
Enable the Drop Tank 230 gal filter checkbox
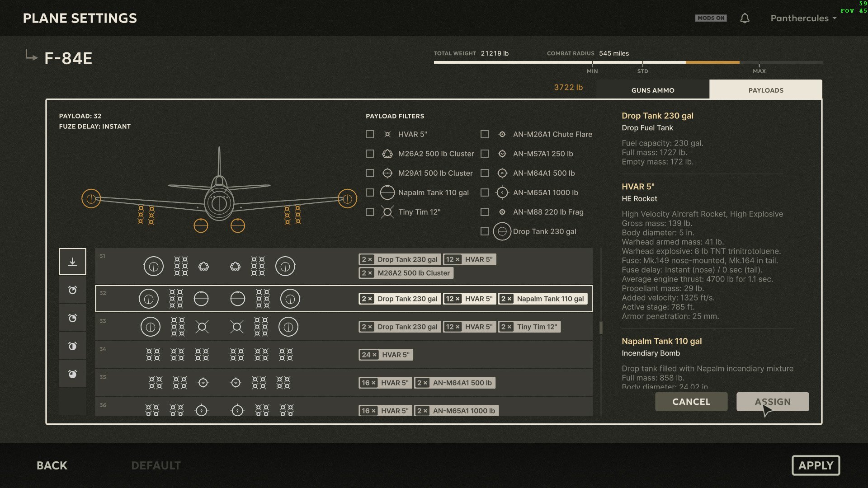click(485, 231)
